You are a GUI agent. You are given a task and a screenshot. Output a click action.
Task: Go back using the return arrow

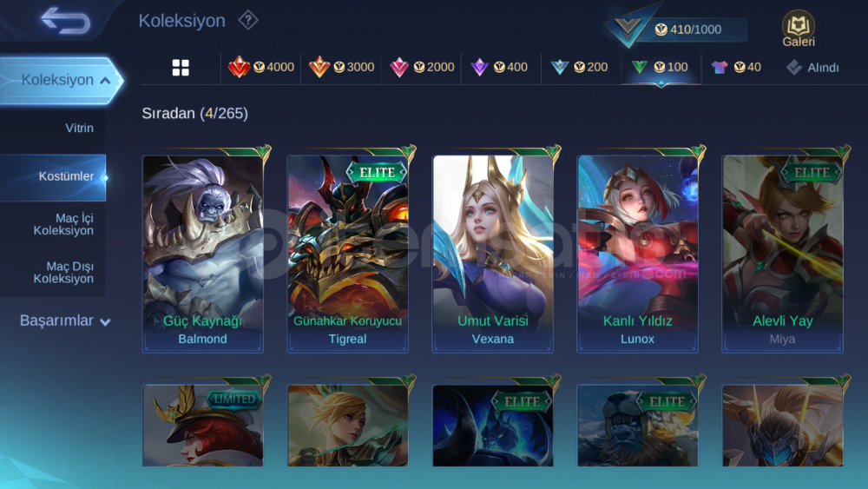[x=65, y=21]
